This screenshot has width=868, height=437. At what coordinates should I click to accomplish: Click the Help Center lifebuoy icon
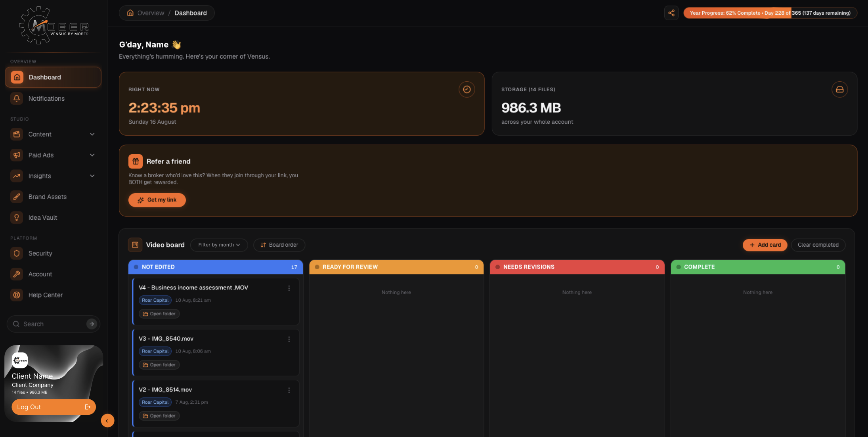tap(17, 295)
